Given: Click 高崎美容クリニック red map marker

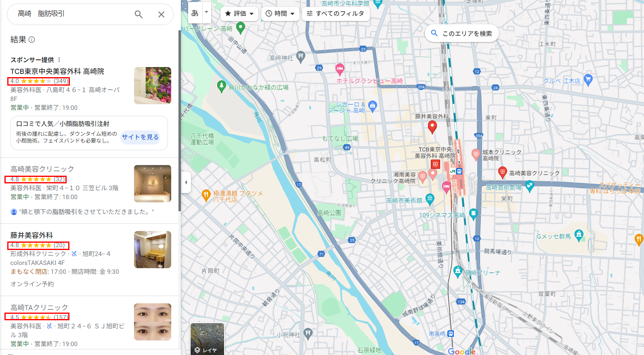Looking at the screenshot, I should (502, 172).
